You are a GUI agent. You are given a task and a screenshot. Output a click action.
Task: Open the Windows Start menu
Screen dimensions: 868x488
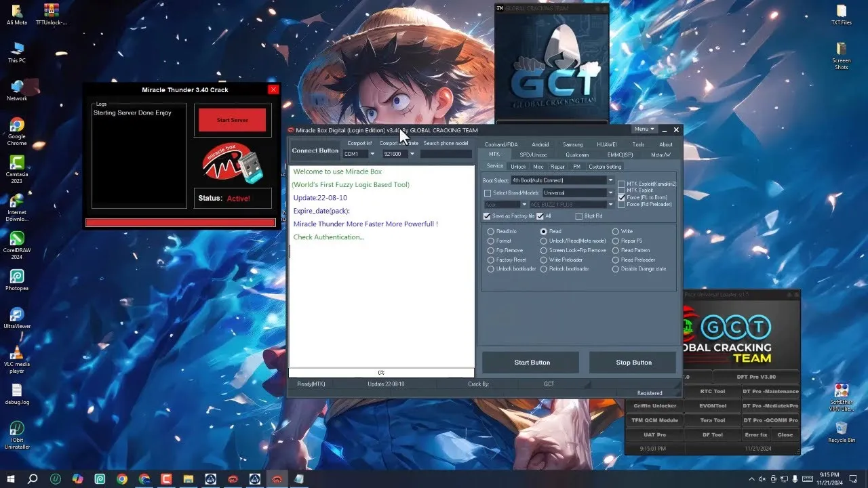[12, 479]
